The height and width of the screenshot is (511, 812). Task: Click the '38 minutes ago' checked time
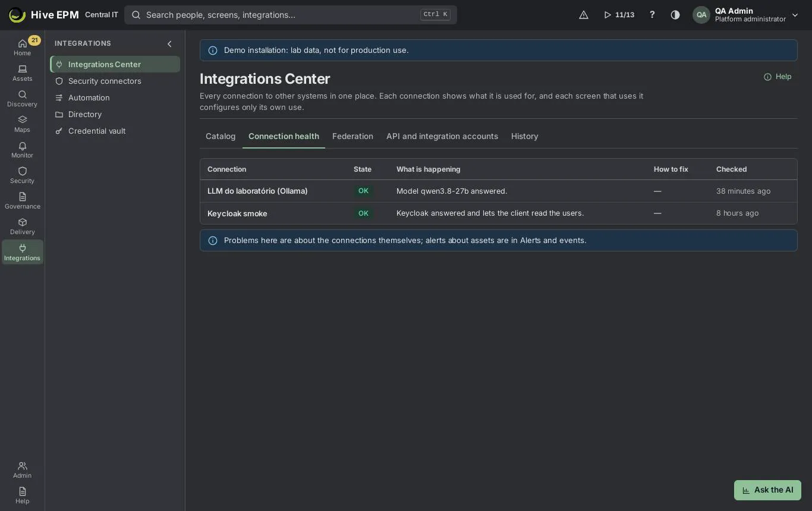coord(743,191)
